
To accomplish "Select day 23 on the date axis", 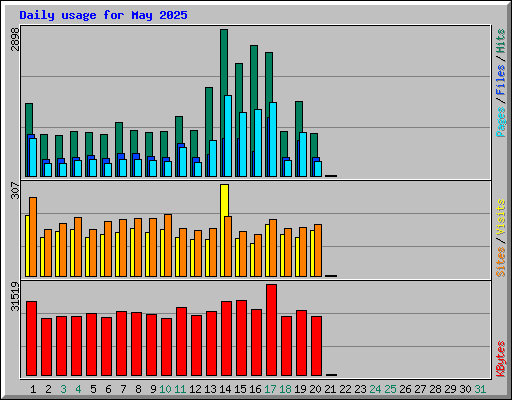I will [x=360, y=389].
